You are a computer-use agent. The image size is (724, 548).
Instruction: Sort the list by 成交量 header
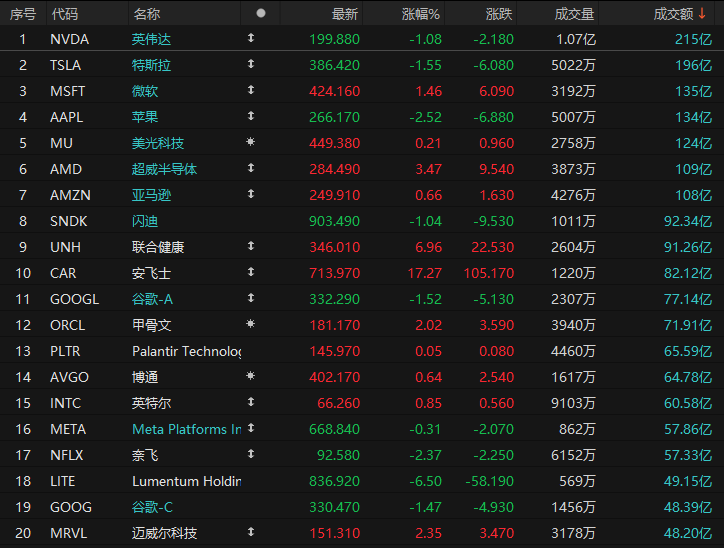point(574,14)
